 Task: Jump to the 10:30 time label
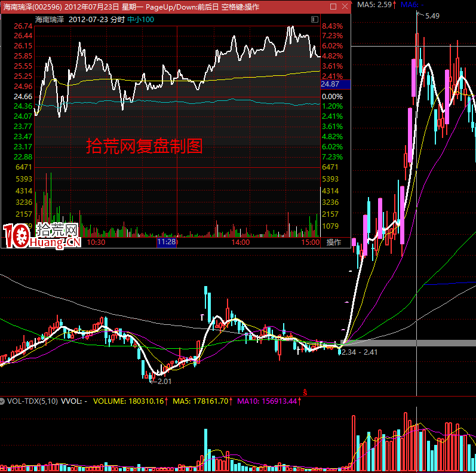pos(96,242)
